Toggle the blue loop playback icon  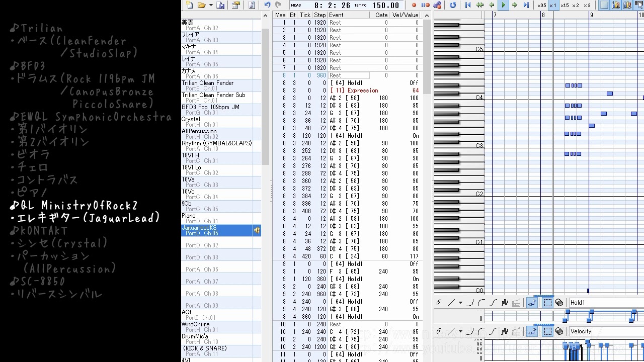pos(453,5)
